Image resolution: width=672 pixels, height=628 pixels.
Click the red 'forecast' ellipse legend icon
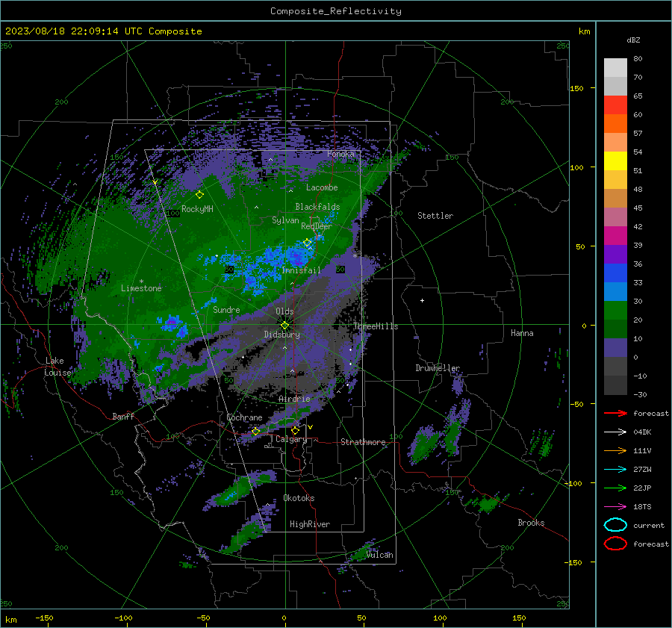click(x=615, y=544)
